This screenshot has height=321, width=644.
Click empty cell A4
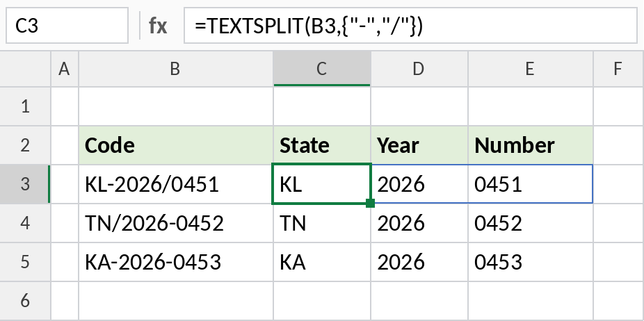(65, 223)
